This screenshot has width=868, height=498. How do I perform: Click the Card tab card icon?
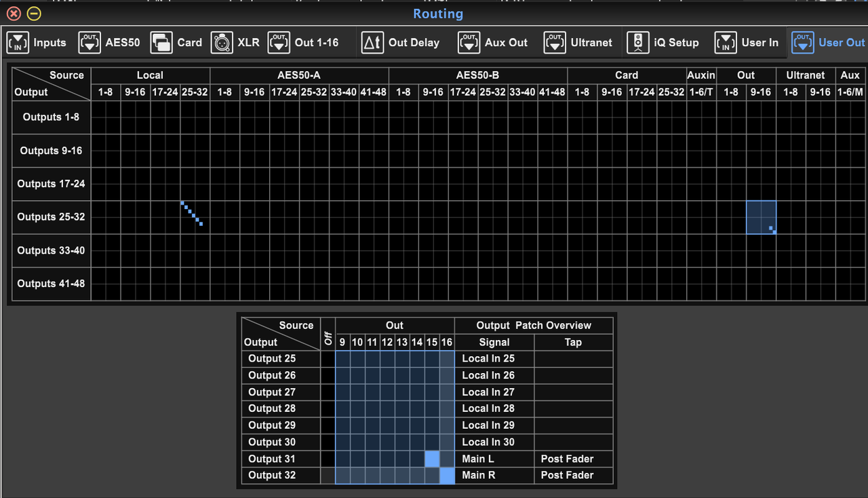(x=161, y=43)
